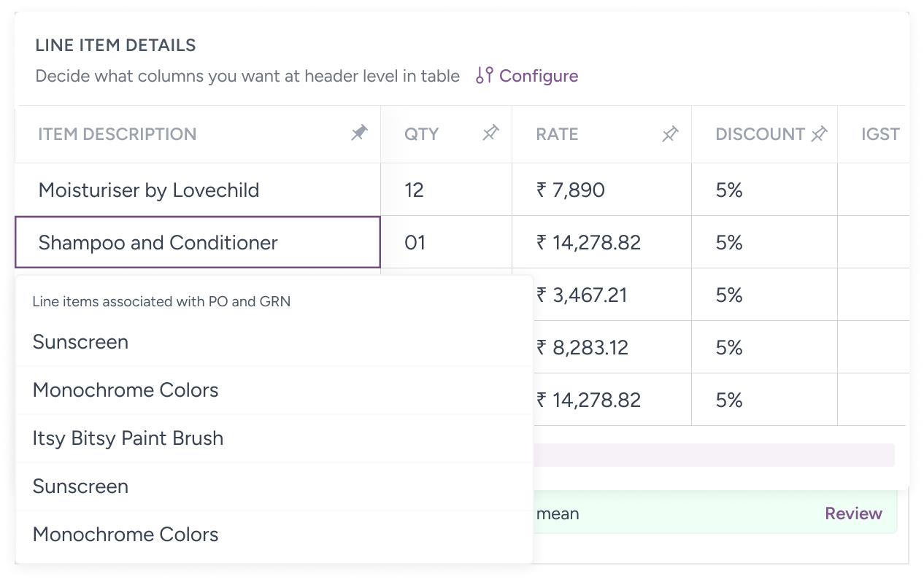This screenshot has width=924, height=582.
Task: Click the Review link
Action: (x=853, y=513)
